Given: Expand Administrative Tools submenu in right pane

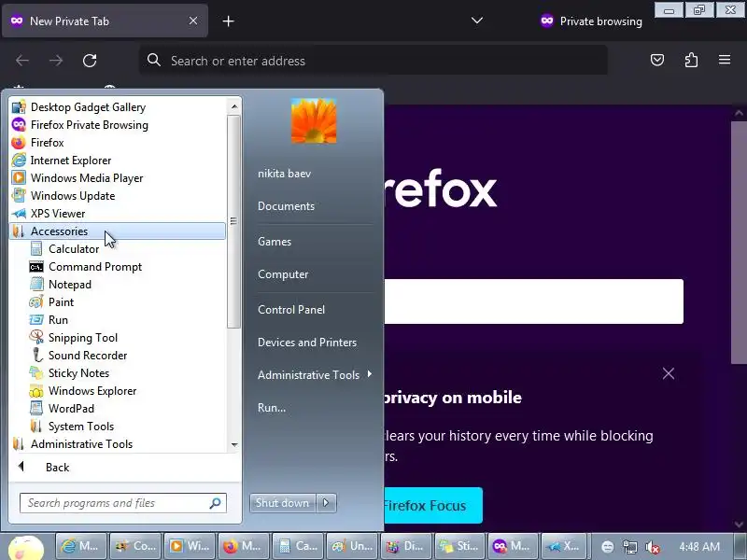Looking at the screenshot, I should (314, 375).
